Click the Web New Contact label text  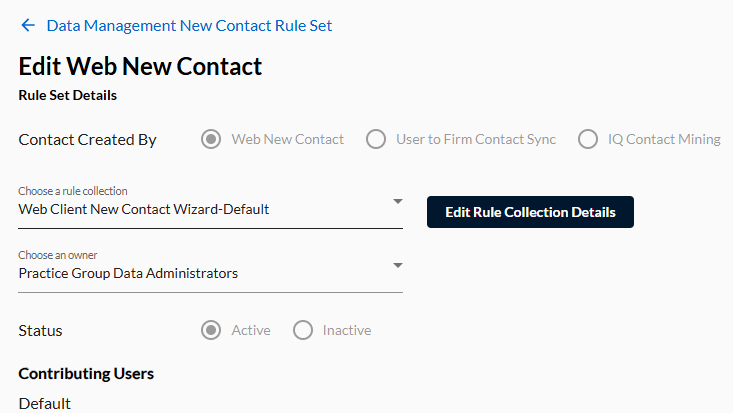[x=287, y=139]
